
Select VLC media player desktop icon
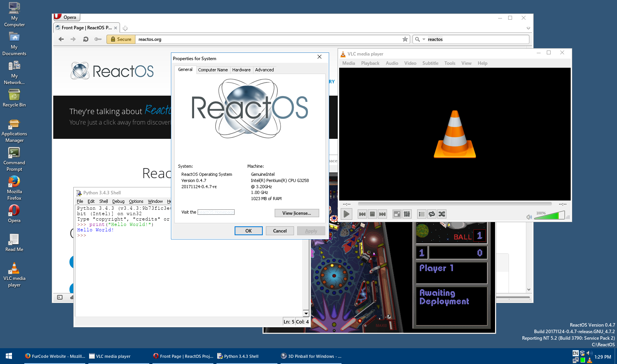coord(14,275)
